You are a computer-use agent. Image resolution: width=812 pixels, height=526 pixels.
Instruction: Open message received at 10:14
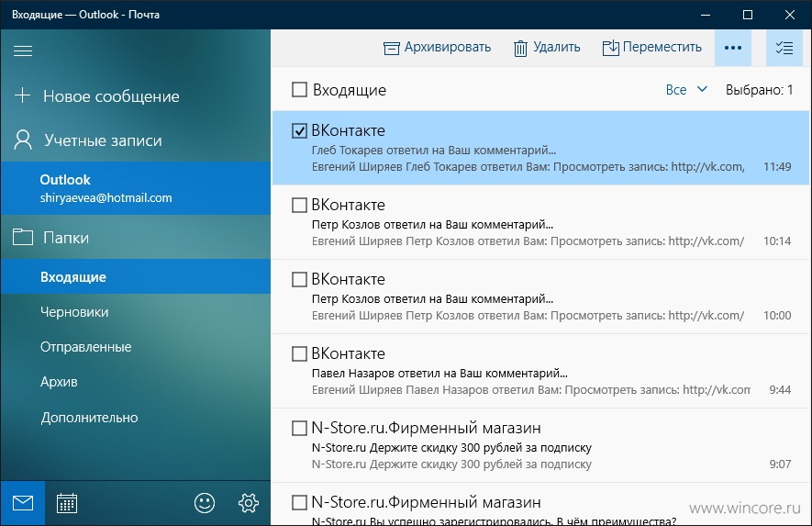click(540, 222)
